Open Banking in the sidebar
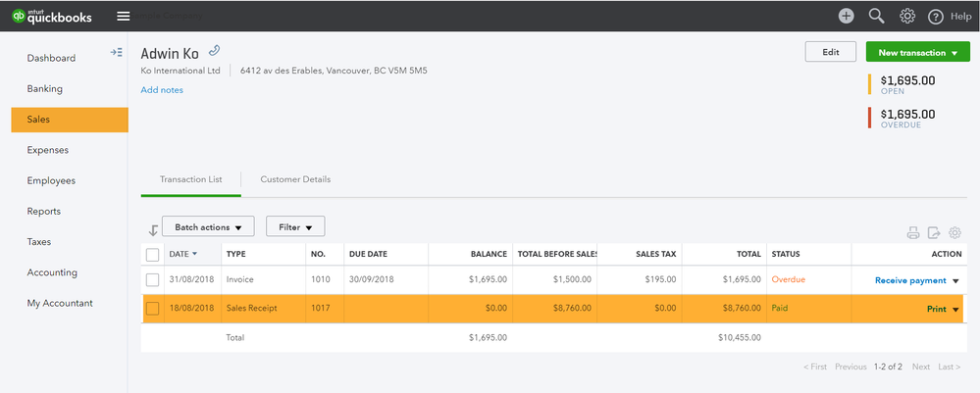Screen dimensions: 980x393 pyautogui.click(x=44, y=89)
